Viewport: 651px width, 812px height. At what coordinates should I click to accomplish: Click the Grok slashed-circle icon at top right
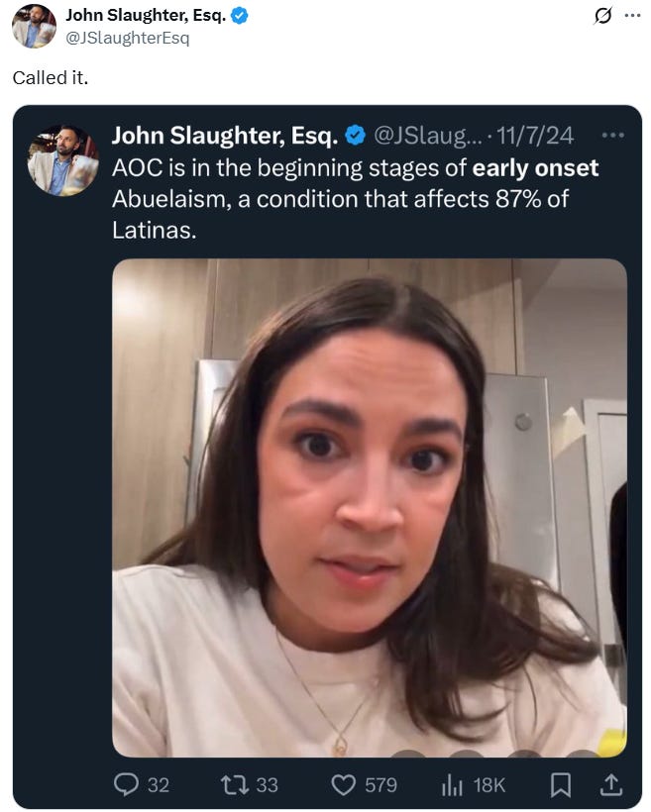[602, 16]
